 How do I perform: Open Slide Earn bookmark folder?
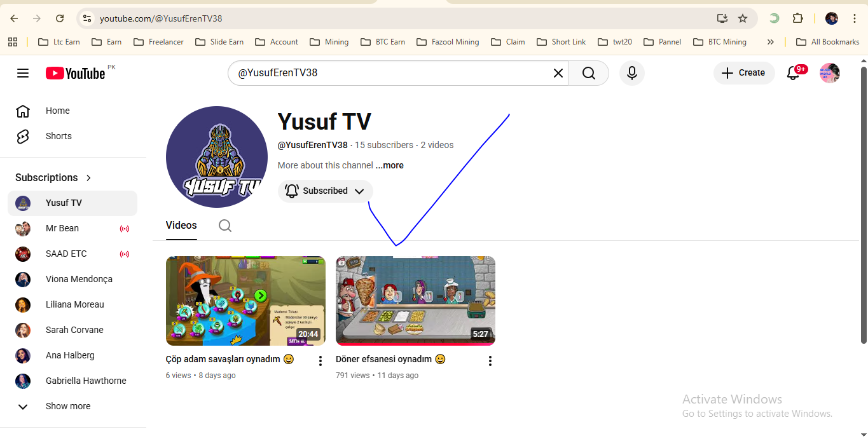pos(219,42)
